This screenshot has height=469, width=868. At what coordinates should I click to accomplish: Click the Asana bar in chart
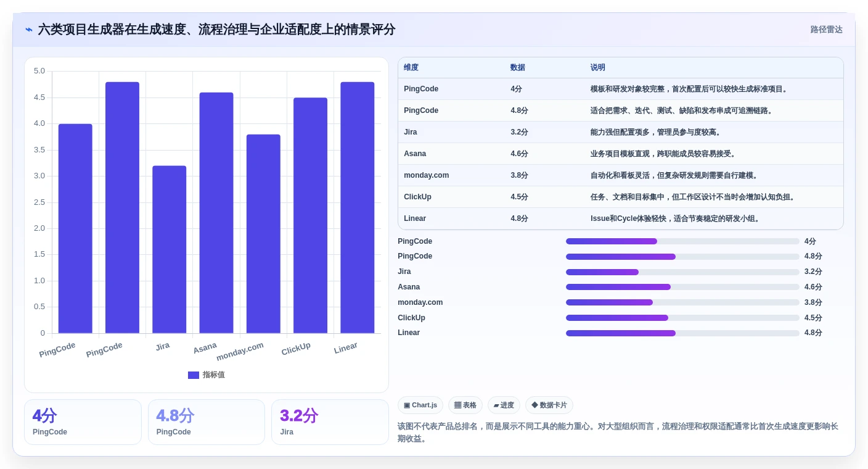(x=216, y=213)
